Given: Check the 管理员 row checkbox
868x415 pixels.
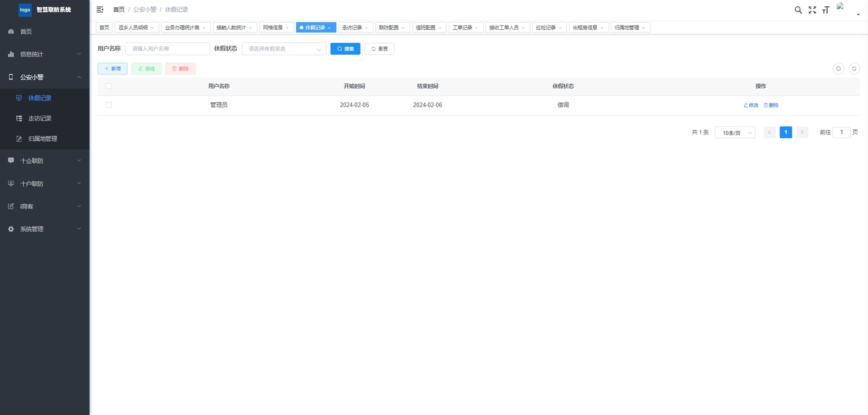Looking at the screenshot, I should [x=108, y=105].
